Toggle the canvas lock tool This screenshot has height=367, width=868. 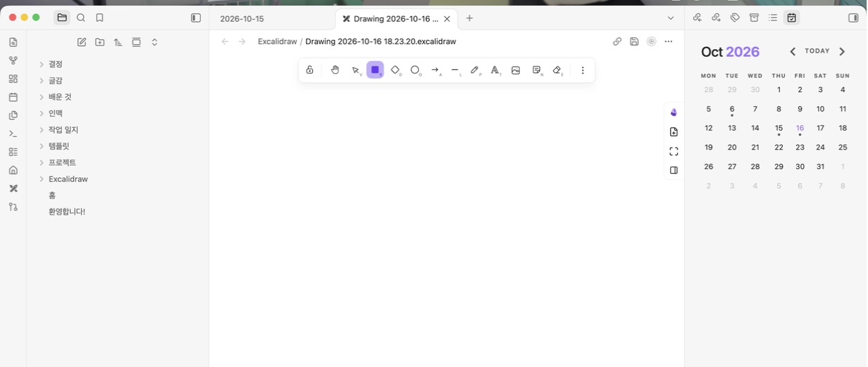[x=309, y=70]
